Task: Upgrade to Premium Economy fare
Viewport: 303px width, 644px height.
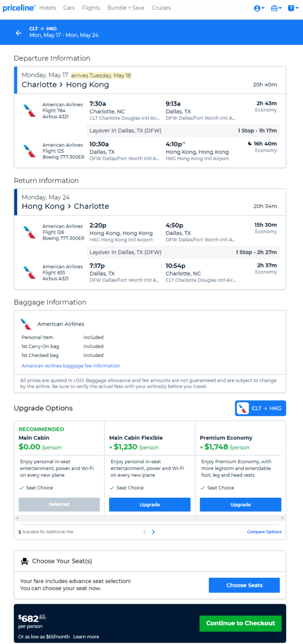Action: click(x=241, y=505)
